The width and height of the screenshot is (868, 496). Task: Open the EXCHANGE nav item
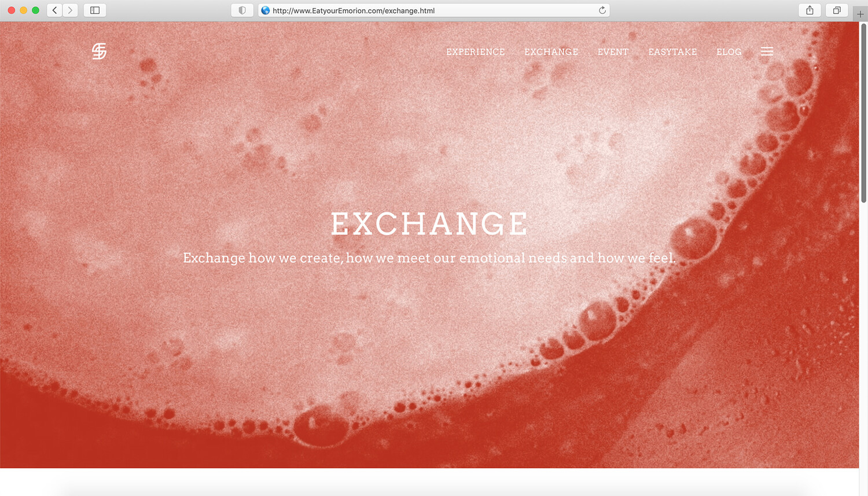[x=551, y=52]
